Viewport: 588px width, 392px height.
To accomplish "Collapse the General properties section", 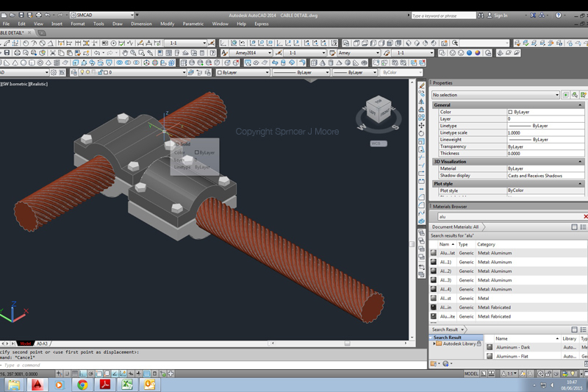I will (x=581, y=105).
